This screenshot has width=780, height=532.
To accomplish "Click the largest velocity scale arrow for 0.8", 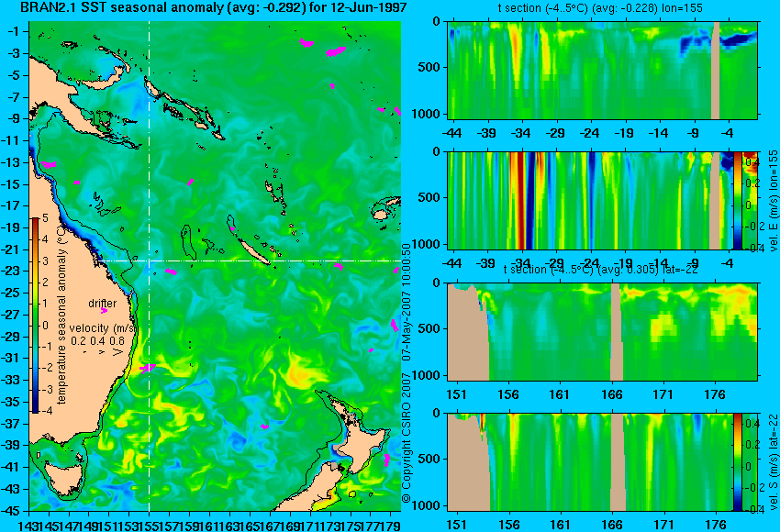I will pyautogui.click(x=117, y=352).
